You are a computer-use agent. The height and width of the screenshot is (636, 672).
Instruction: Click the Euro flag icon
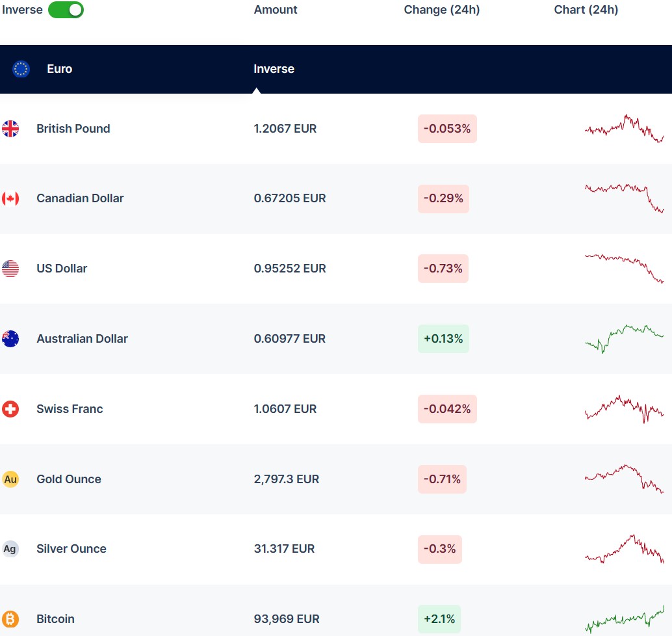click(21, 69)
